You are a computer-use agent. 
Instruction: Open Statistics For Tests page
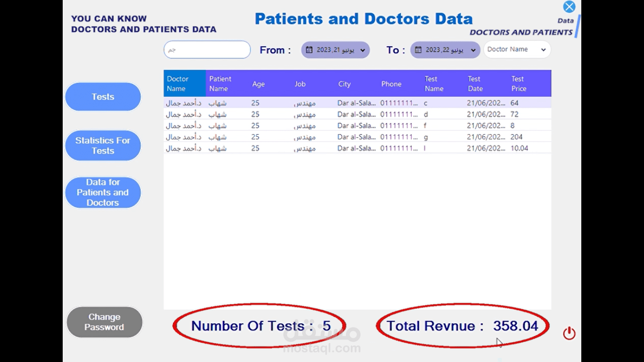coord(103,146)
